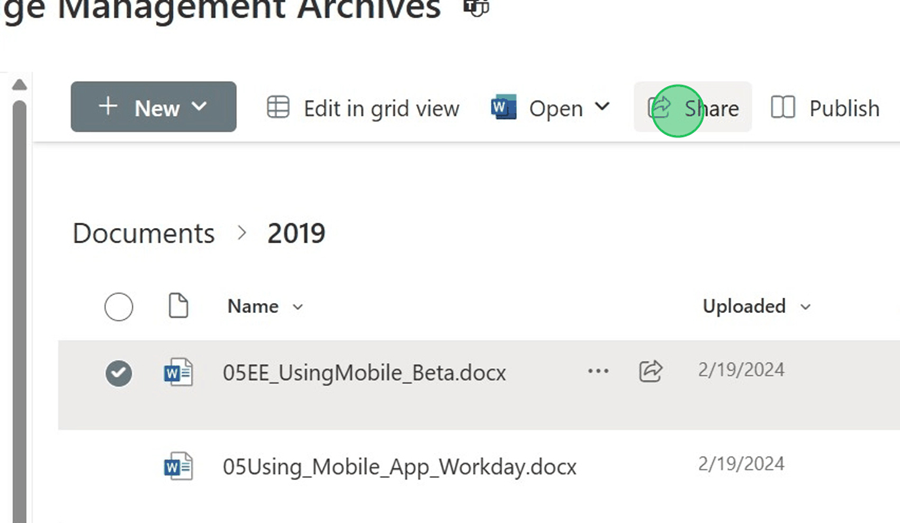The height and width of the screenshot is (523, 900).
Task: Click Word icon for 05EE_UsingMobile_Beta.docx
Action: pos(178,373)
